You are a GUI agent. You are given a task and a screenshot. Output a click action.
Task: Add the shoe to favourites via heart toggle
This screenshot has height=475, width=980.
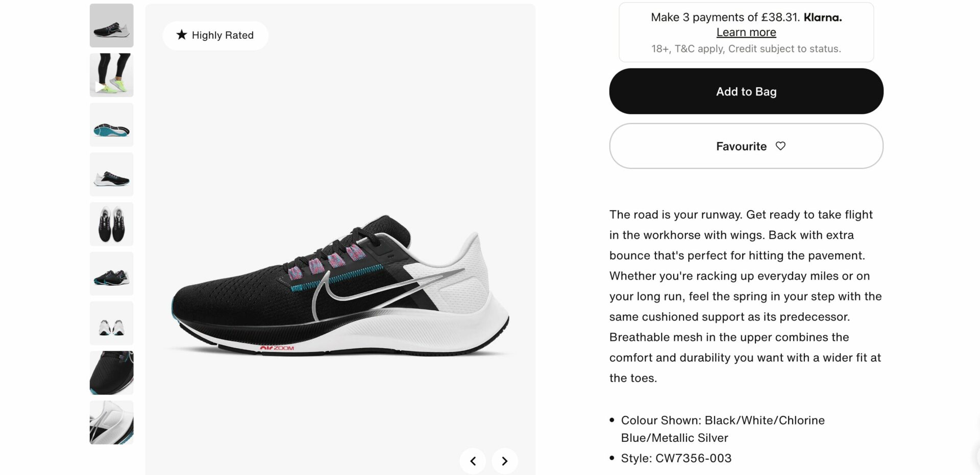(x=780, y=146)
